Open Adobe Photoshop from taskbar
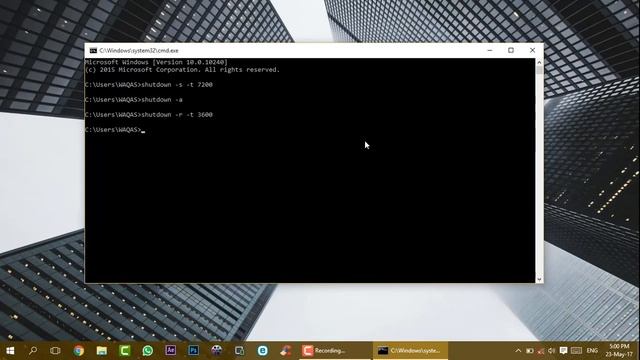640x360 pixels. [x=193, y=350]
